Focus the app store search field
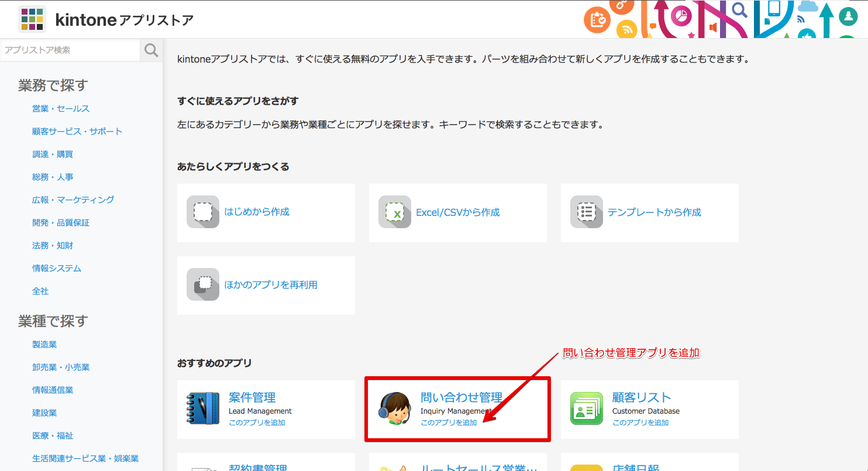868x471 pixels. [x=70, y=50]
